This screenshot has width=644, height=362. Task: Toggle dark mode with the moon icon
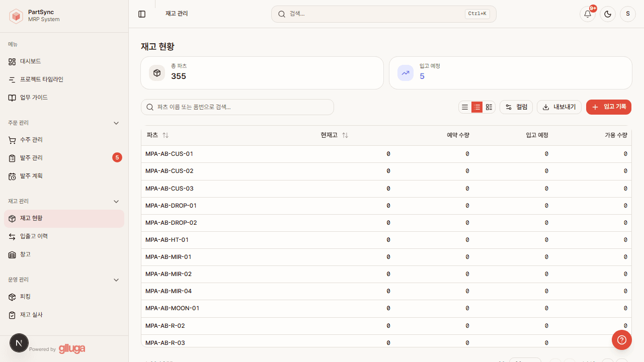607,14
